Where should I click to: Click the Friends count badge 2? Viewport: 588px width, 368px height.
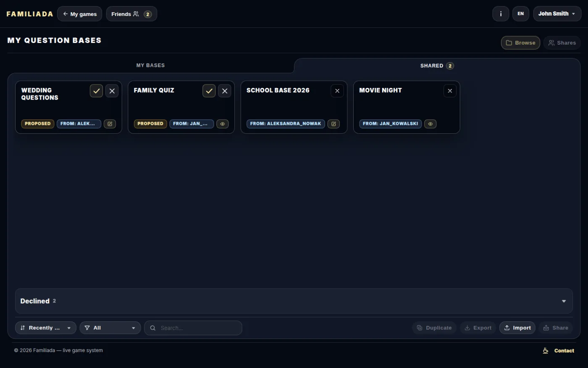147,14
